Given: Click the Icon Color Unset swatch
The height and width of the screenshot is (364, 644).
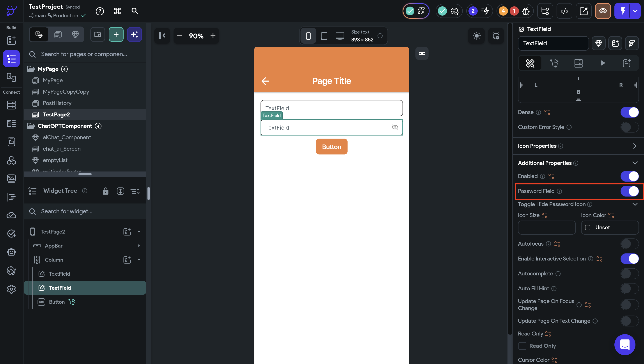Looking at the screenshot, I should point(588,227).
